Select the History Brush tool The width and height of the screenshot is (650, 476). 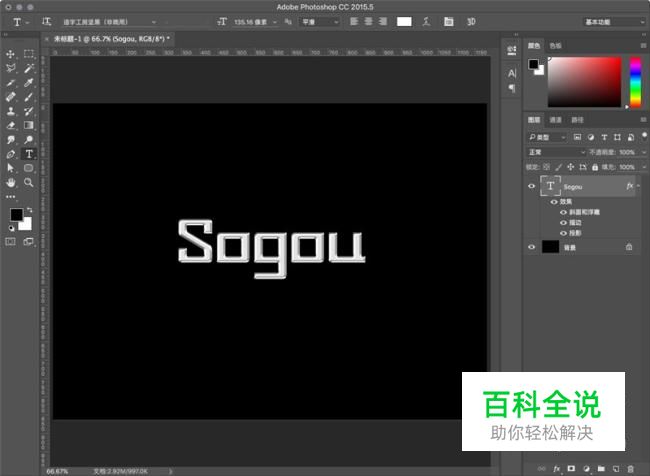tap(29, 111)
